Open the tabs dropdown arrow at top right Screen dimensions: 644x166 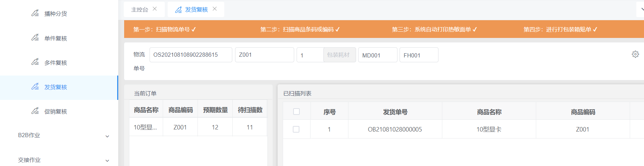[642, 9]
